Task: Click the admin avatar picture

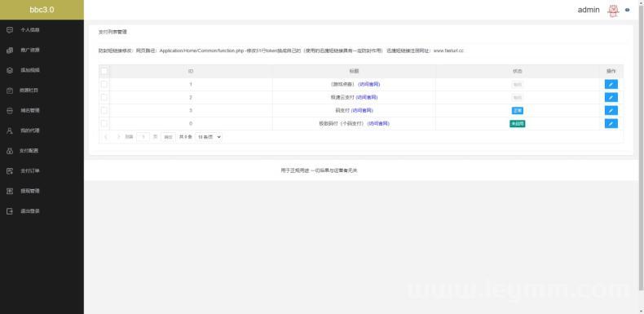Action: pyautogui.click(x=613, y=11)
